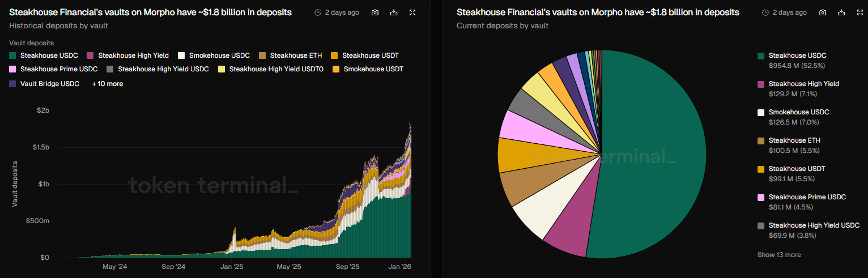Select Steakhouse ETH $100.5 M legend entry

[x=794, y=145]
